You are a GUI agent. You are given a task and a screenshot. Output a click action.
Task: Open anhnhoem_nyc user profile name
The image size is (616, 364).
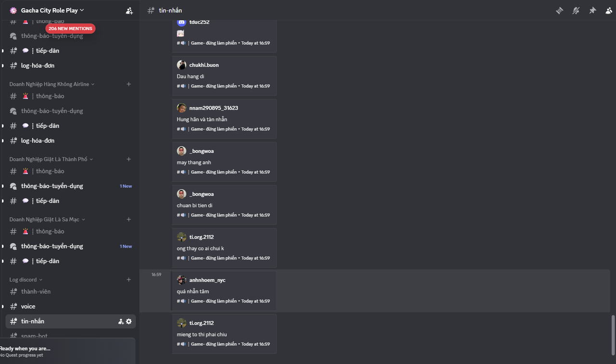click(x=207, y=280)
